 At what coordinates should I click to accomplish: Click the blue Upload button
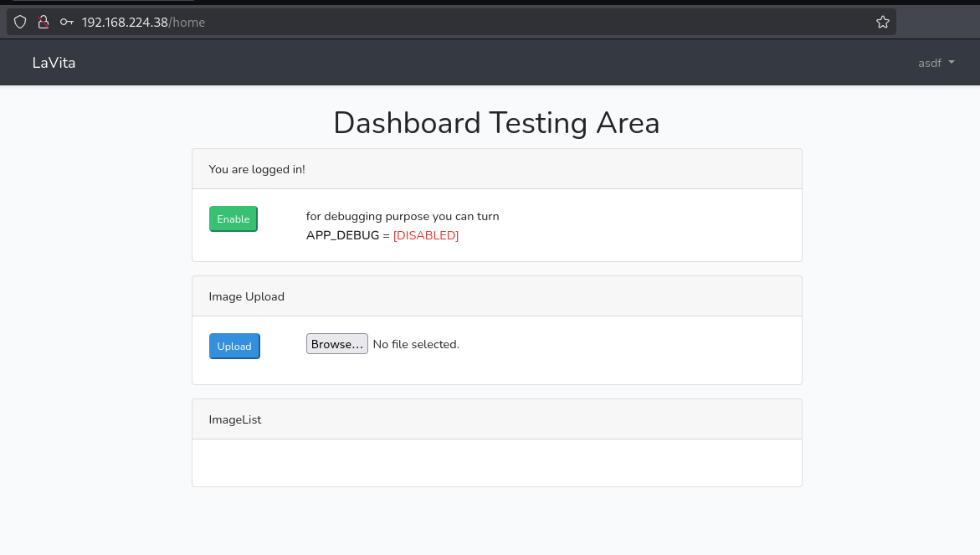[x=234, y=347]
